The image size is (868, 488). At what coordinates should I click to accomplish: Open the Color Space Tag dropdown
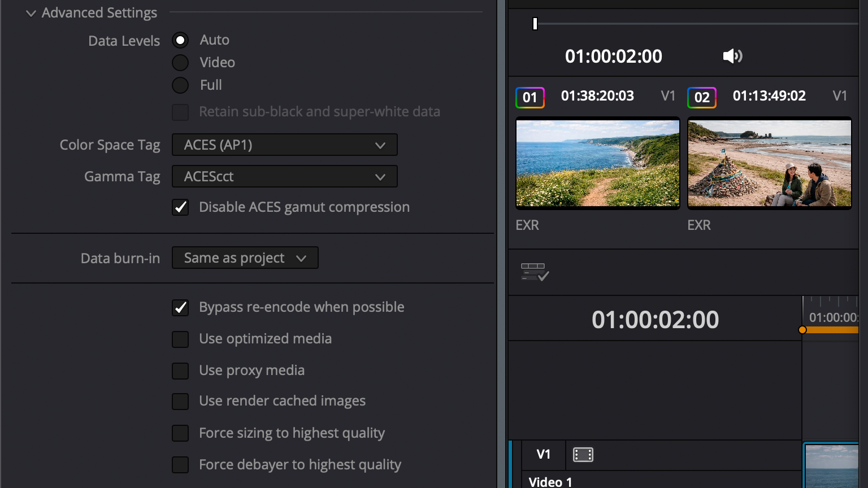click(284, 145)
